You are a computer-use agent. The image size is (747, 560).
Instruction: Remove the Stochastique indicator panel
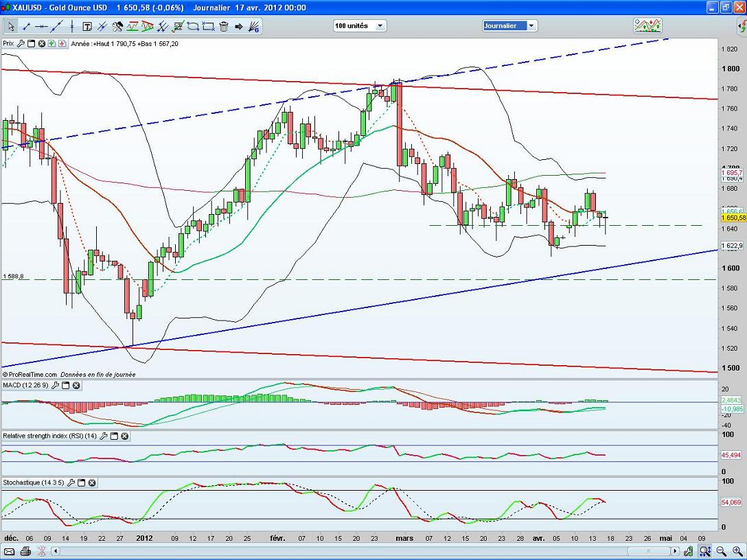tap(91, 483)
